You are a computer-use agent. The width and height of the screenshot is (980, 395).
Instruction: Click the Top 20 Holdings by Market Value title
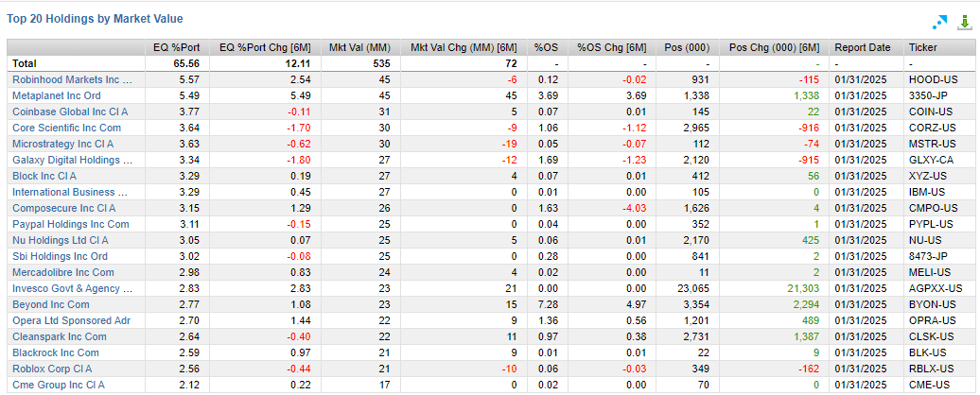point(95,19)
